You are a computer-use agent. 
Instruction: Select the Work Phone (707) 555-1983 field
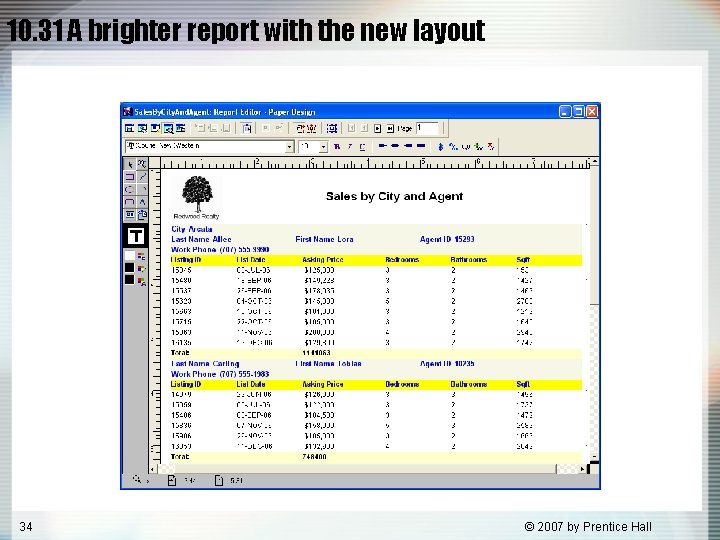tap(220, 374)
